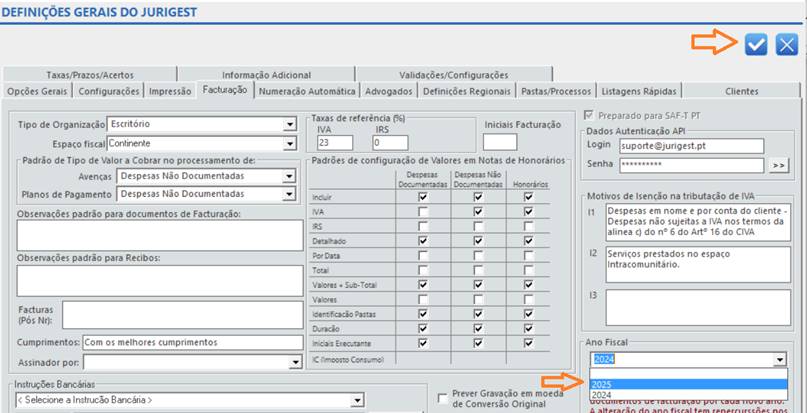The width and height of the screenshot is (807, 413).
Task: Enable Prever Gravação em moeda checkbox
Action: (443, 398)
